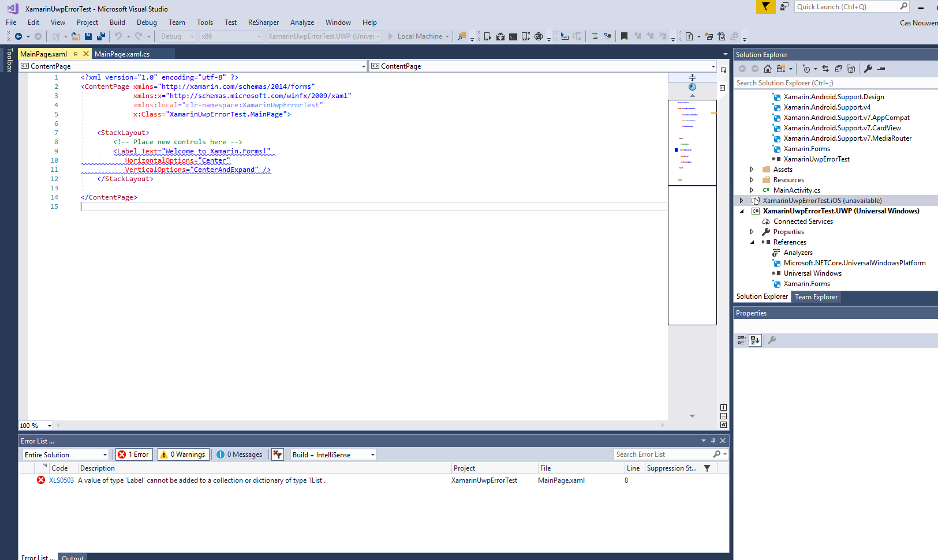The height and width of the screenshot is (560, 938).
Task: Open the Build + IntelliSense dropdown
Action: pyautogui.click(x=332, y=454)
